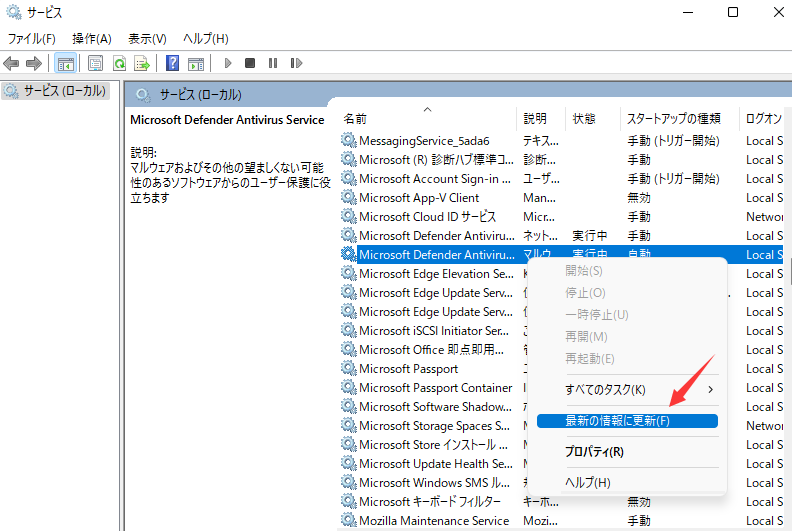792x531 pixels.
Task: Maximize the サービス window
Action: click(733, 12)
